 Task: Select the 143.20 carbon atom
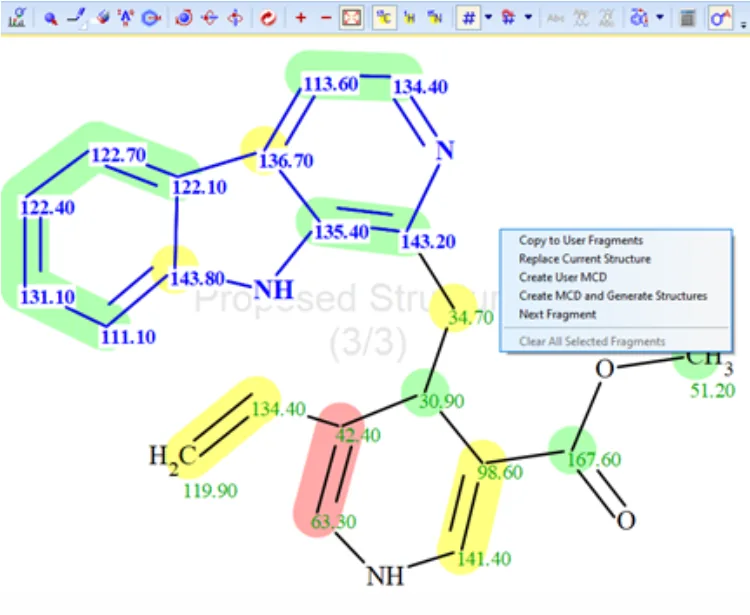point(428,242)
